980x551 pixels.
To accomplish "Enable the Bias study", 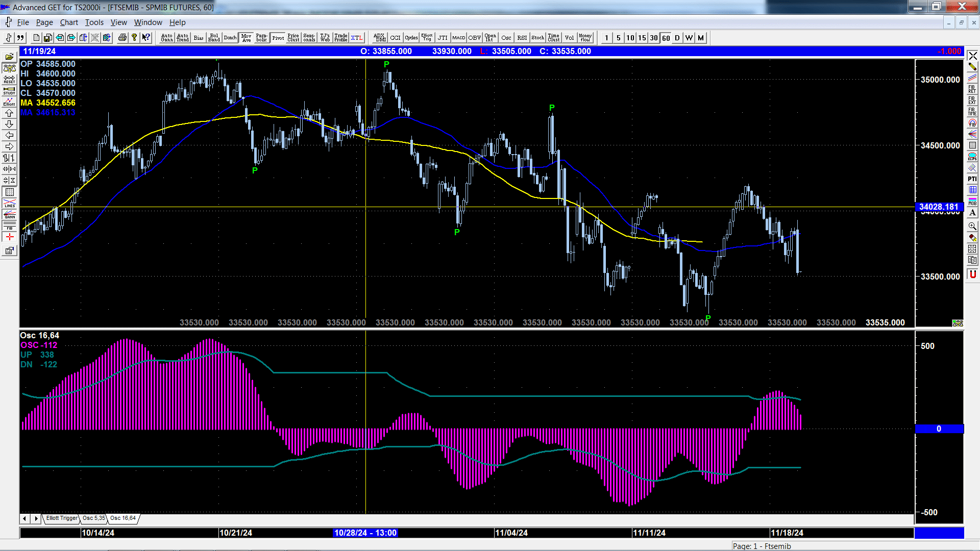I will [199, 38].
